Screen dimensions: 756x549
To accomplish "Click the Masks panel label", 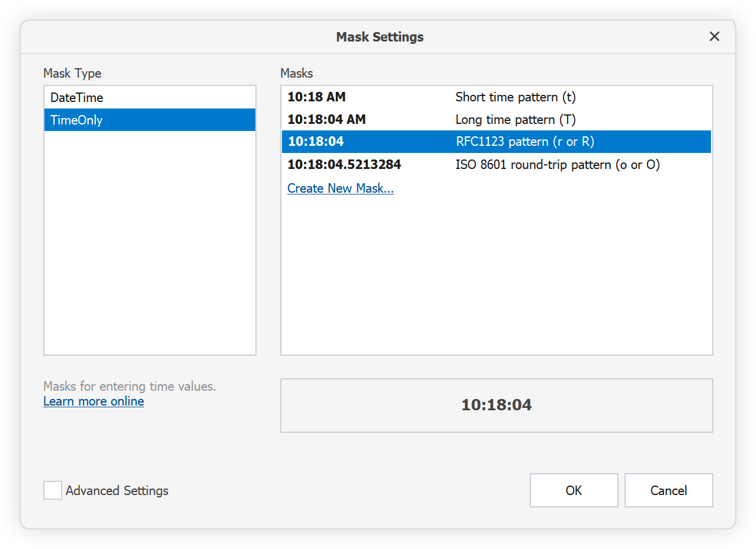I will pyautogui.click(x=296, y=73).
